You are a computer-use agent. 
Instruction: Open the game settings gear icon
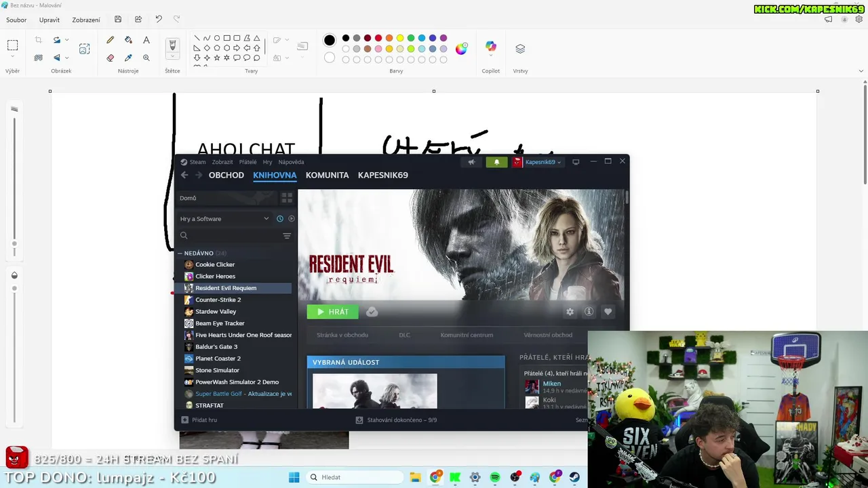tap(570, 312)
